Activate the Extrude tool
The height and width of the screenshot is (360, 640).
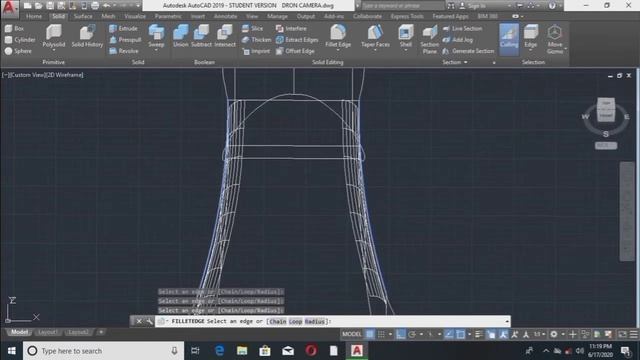pyautogui.click(x=123, y=29)
